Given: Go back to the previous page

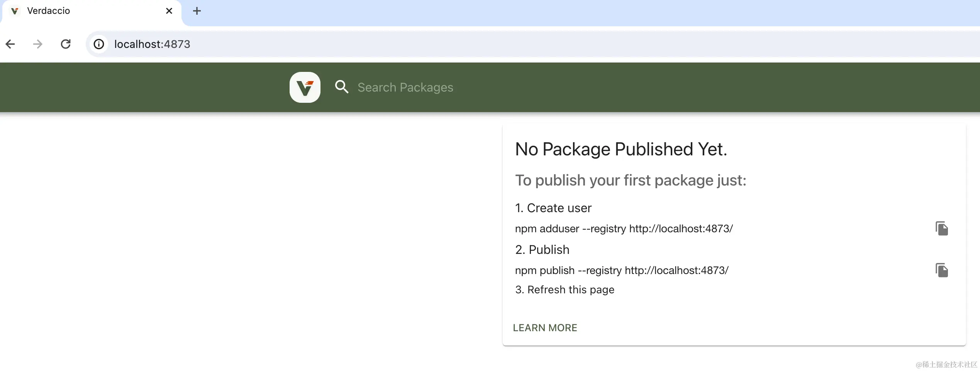Looking at the screenshot, I should tap(10, 44).
